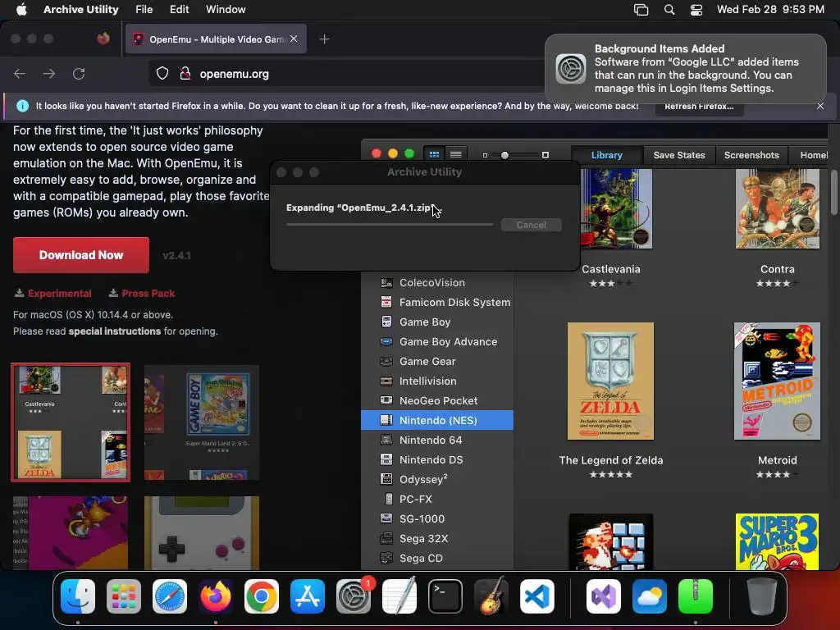Open the Apple menu
Screen dimensions: 840x630
(x=21, y=10)
